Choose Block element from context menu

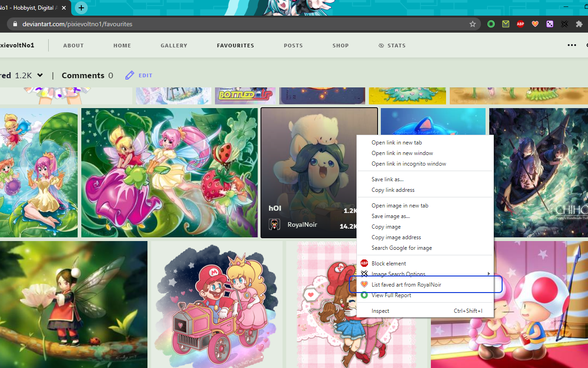click(389, 264)
